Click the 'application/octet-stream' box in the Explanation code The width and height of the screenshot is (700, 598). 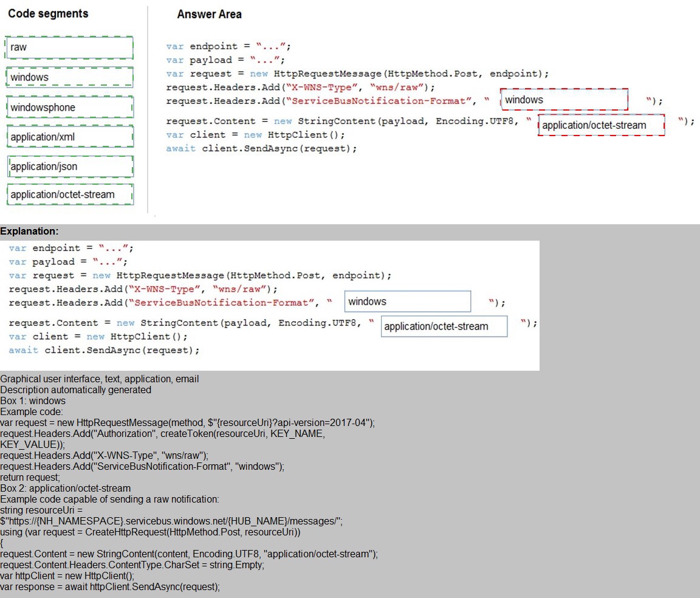coord(444,326)
